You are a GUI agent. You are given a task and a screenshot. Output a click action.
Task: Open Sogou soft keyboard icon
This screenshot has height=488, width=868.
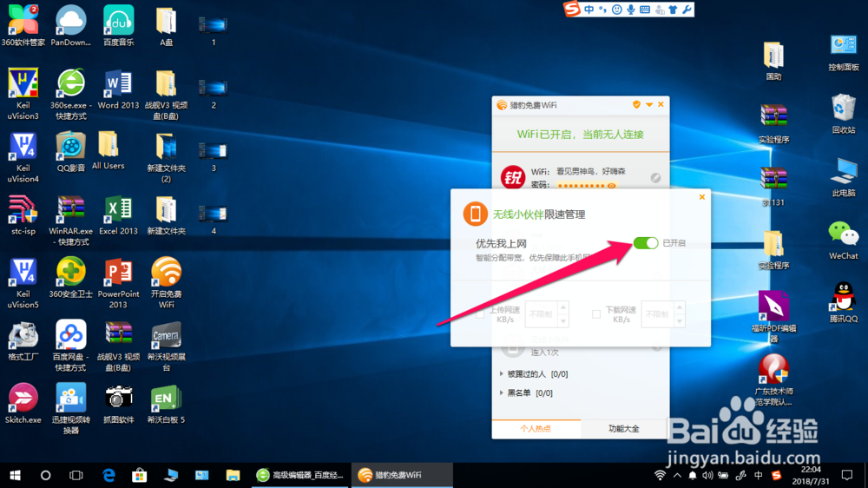pyautogui.click(x=645, y=10)
